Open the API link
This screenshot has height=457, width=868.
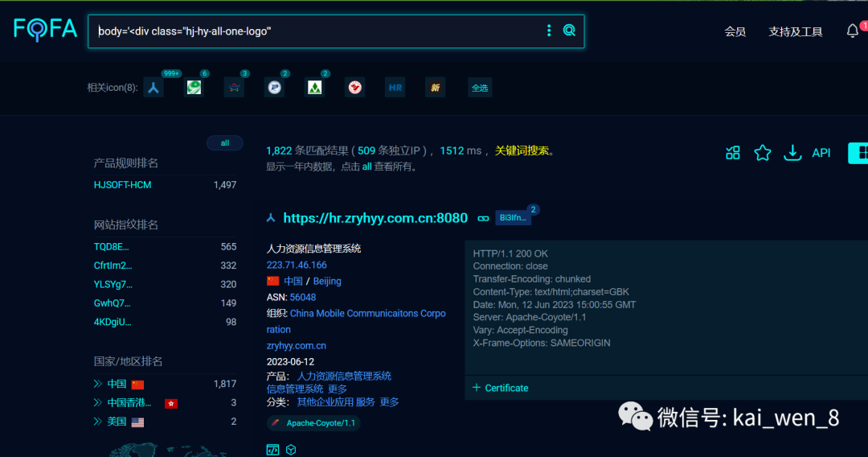tap(821, 153)
